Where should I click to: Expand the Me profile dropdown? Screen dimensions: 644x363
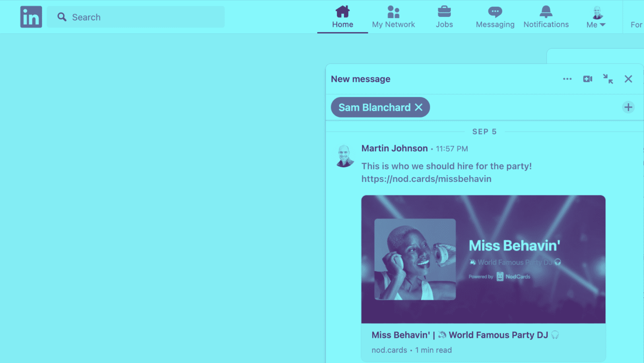pos(597,17)
